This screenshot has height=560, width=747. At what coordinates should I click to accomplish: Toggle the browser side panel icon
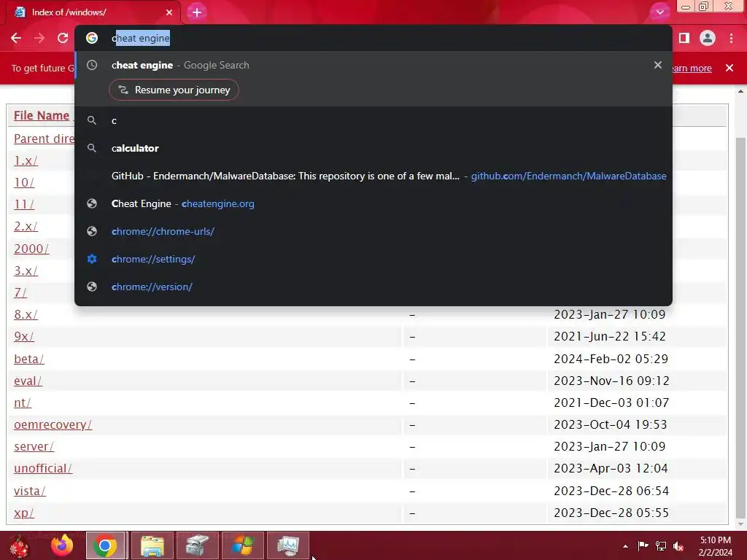tap(684, 38)
